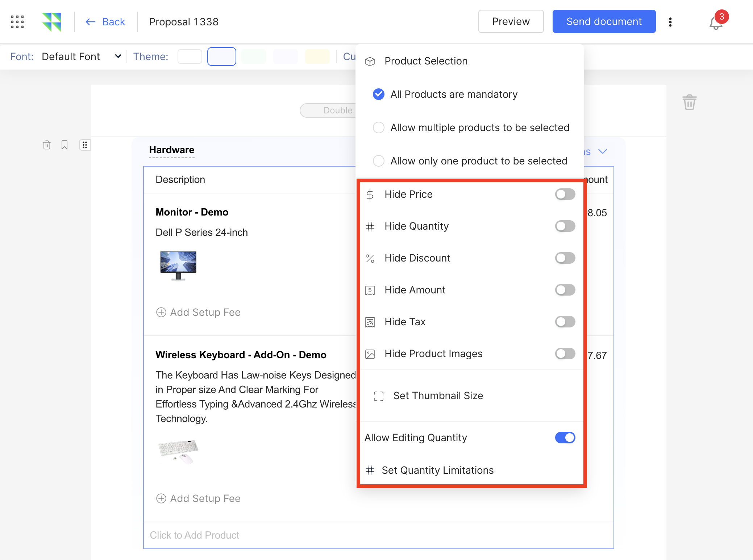The image size is (753, 560).
Task: Select the Allow multiple products radio option
Action: click(x=379, y=128)
